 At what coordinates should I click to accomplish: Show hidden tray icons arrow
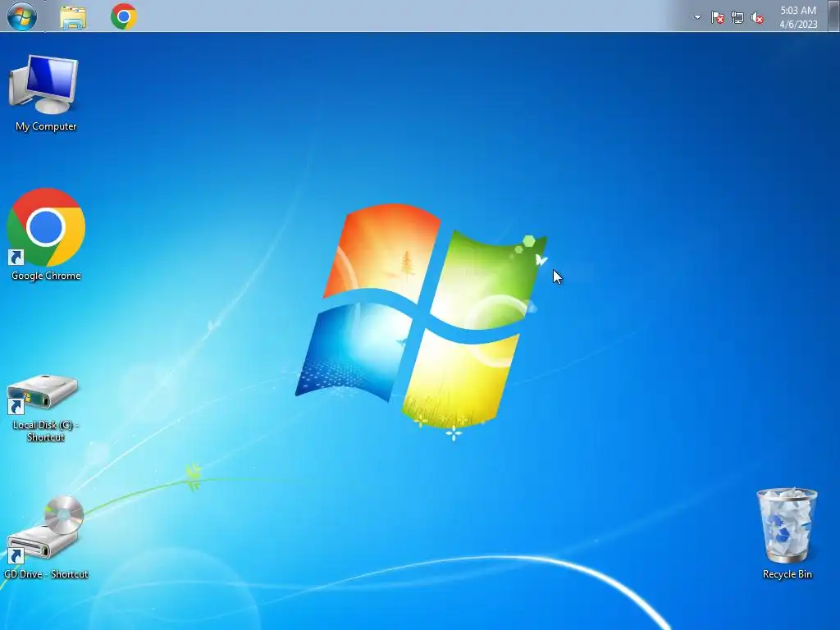697,17
